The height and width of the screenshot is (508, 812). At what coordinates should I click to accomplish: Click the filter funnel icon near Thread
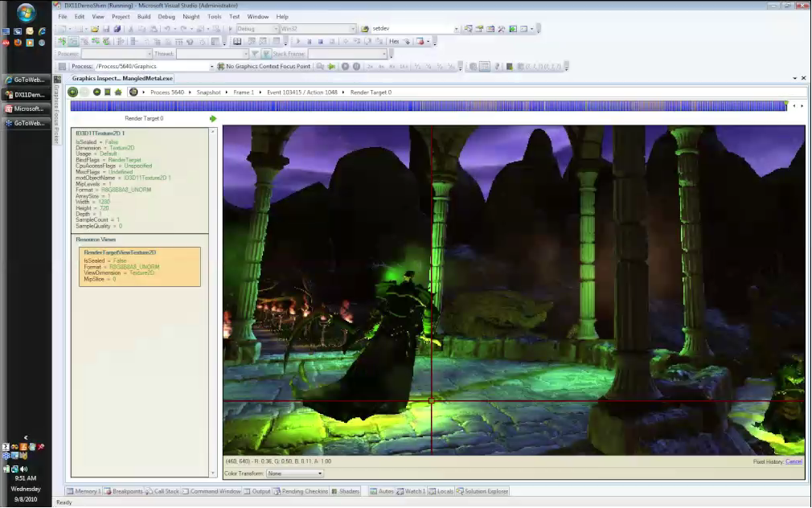[x=256, y=54]
